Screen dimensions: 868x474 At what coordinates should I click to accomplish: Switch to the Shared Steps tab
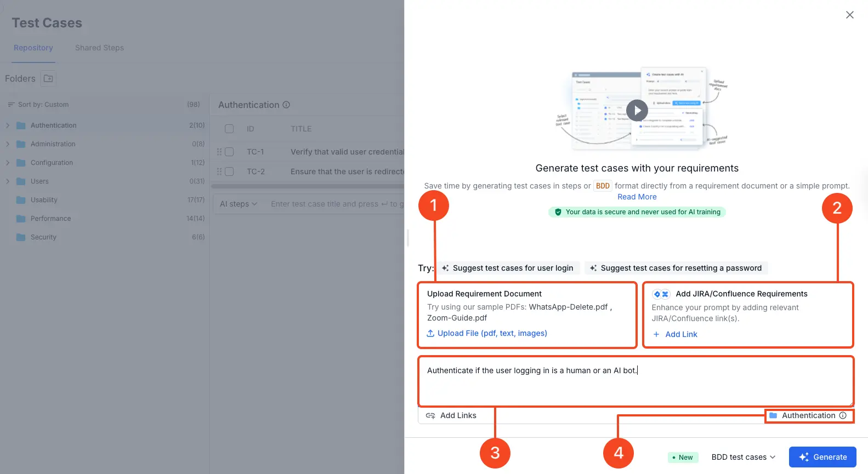pyautogui.click(x=99, y=48)
